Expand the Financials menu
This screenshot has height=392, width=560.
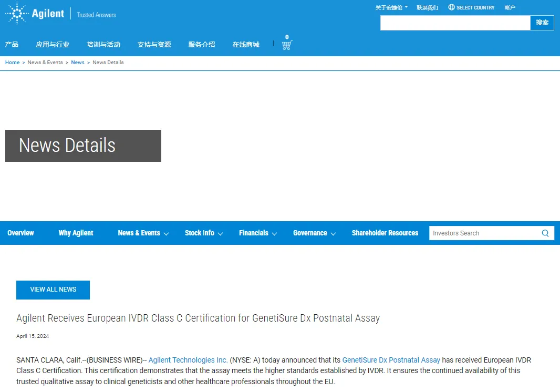258,233
